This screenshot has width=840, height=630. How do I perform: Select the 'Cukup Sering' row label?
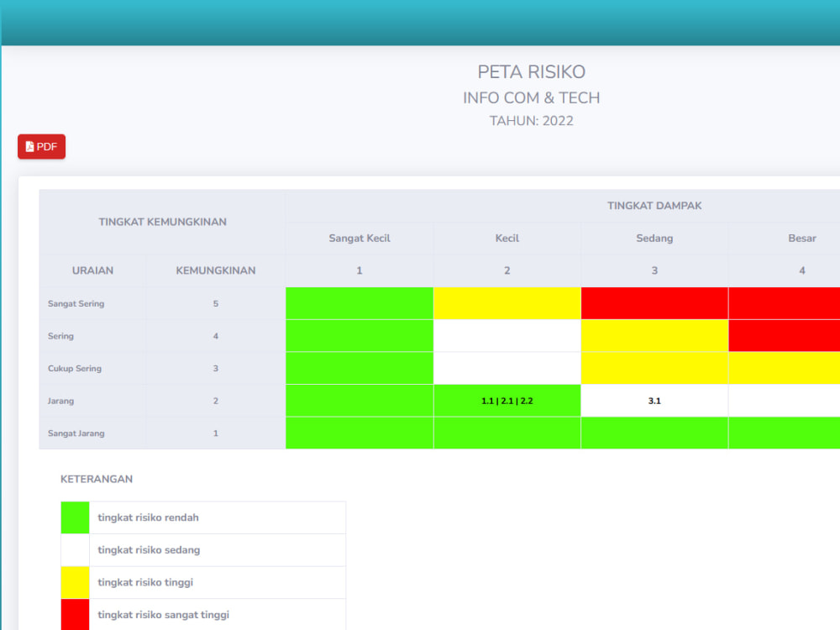coord(75,369)
